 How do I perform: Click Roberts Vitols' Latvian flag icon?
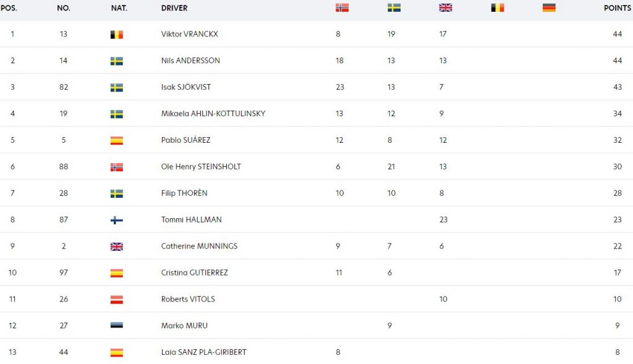pos(117,300)
